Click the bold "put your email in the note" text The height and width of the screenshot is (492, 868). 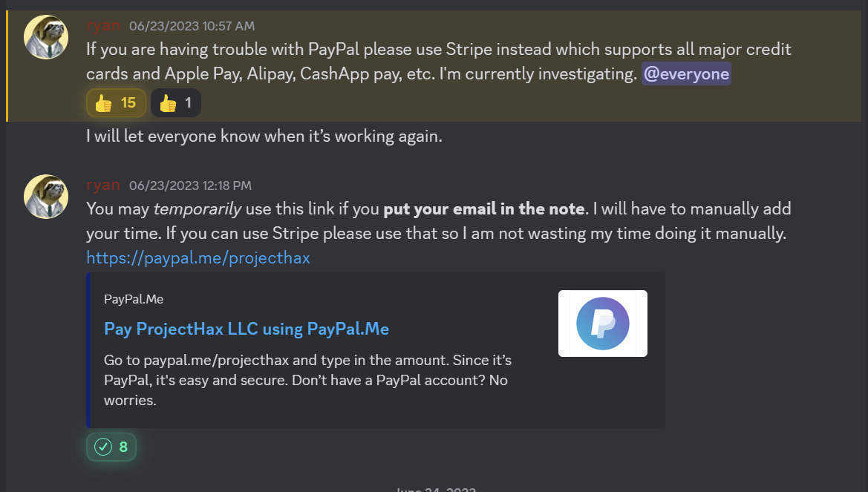484,209
